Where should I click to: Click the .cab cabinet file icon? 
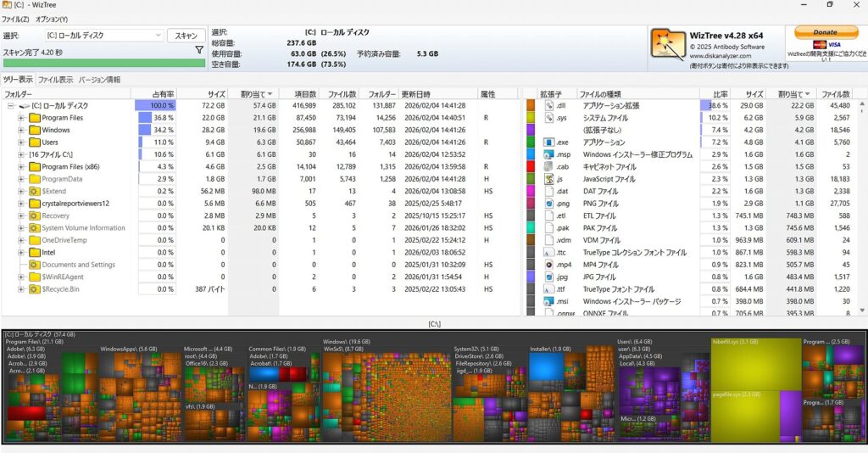[549, 167]
